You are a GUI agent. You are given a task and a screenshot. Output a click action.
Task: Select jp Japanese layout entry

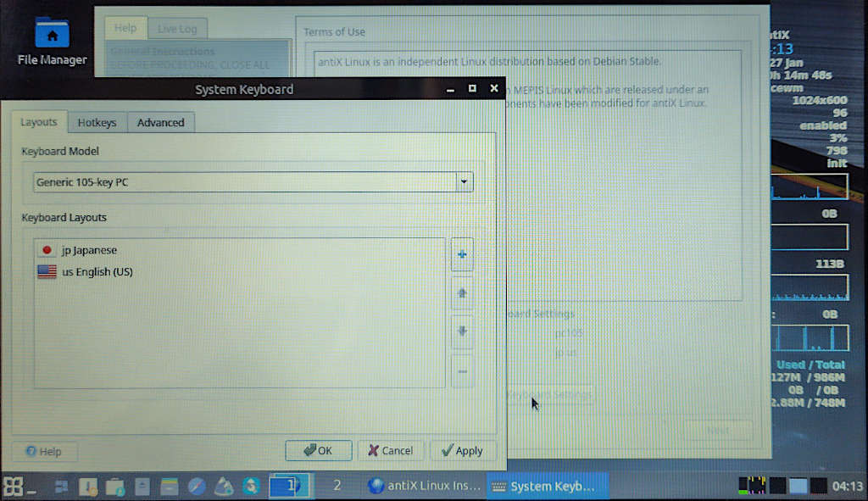click(89, 250)
